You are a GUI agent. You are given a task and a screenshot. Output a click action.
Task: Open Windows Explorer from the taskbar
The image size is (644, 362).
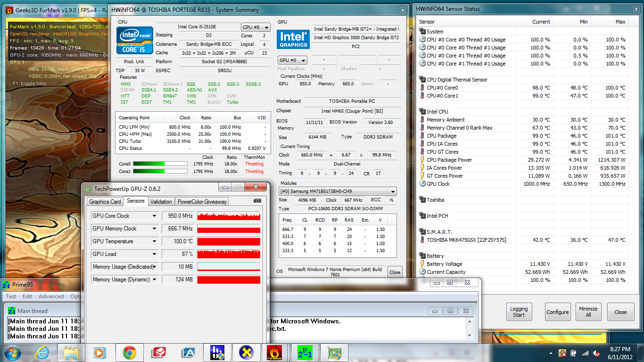71,352
